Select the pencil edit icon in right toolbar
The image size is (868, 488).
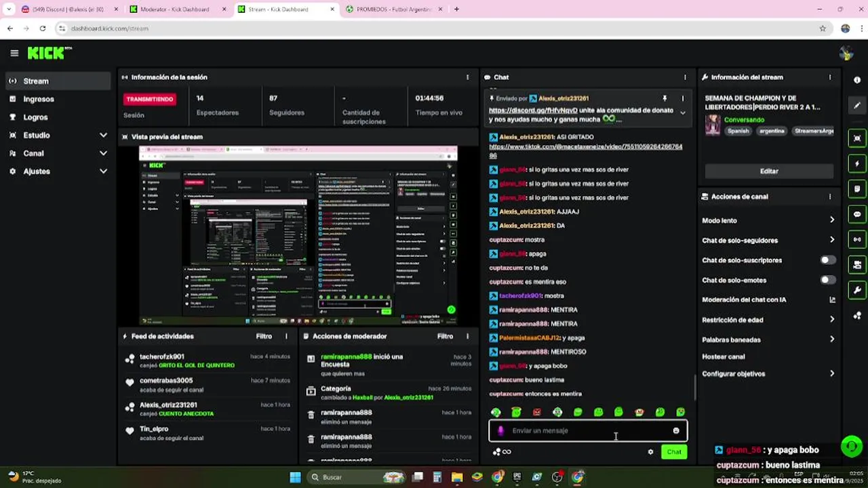point(857,106)
